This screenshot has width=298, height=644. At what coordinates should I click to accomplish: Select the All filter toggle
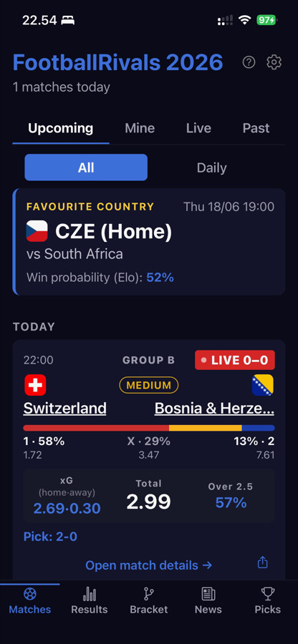click(x=86, y=167)
